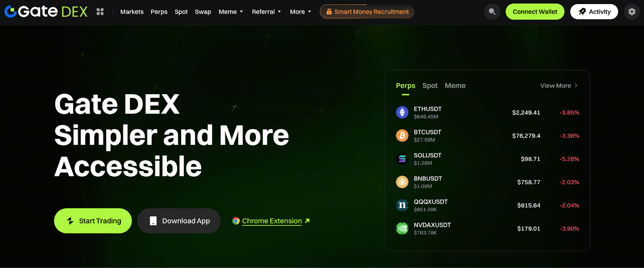
Task: Click the QQQXUSDT token icon
Action: (402, 205)
